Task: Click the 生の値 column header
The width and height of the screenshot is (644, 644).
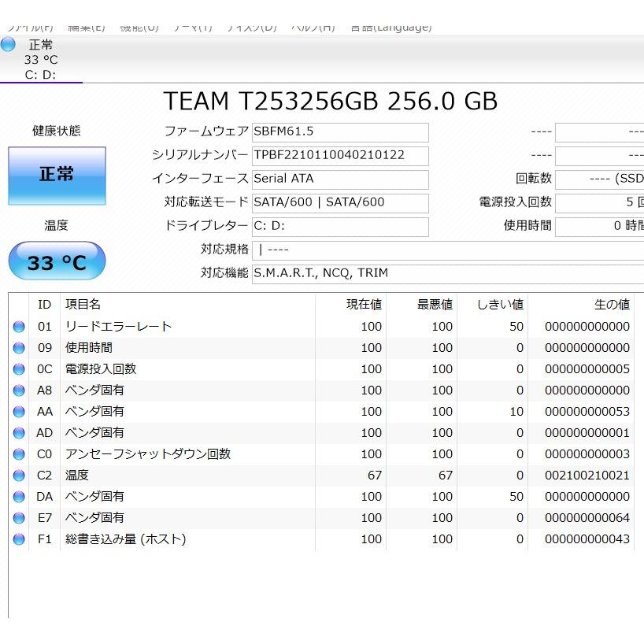Action: coord(611,304)
